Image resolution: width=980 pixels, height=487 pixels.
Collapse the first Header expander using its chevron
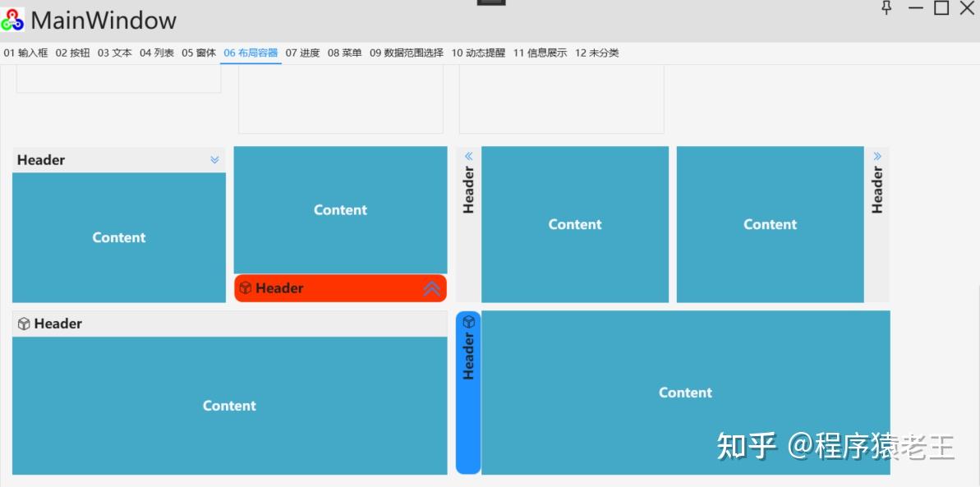[214, 159]
